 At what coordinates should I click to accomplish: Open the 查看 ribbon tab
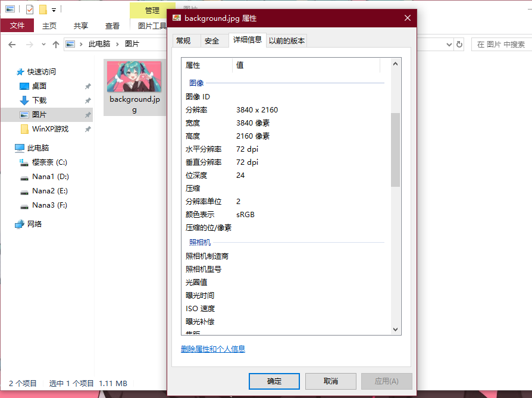[x=112, y=26]
